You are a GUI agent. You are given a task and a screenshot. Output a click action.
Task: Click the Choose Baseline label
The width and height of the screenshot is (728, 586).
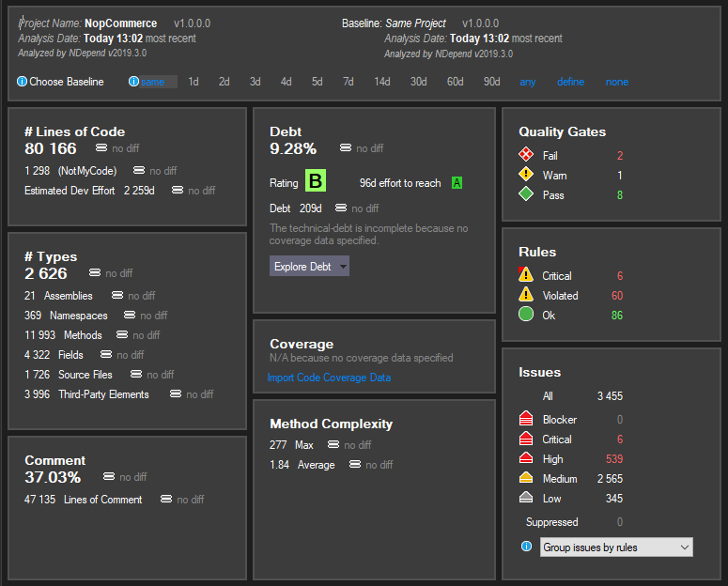[67, 82]
